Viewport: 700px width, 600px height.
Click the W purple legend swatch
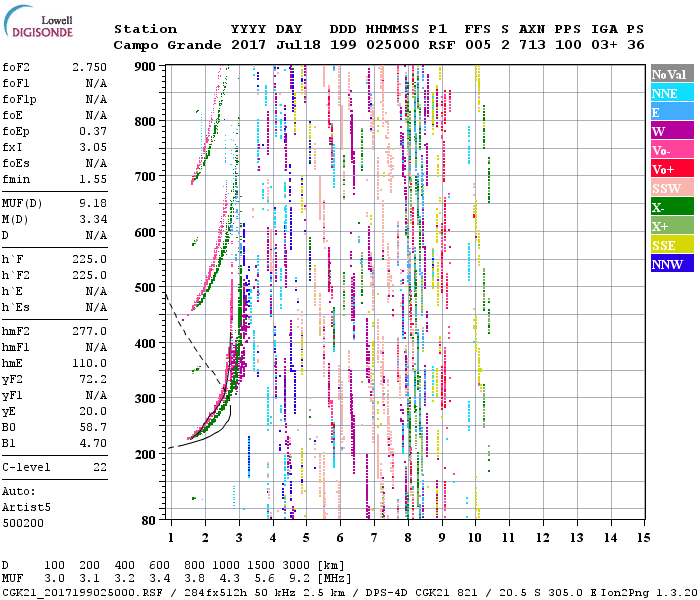coord(672,130)
